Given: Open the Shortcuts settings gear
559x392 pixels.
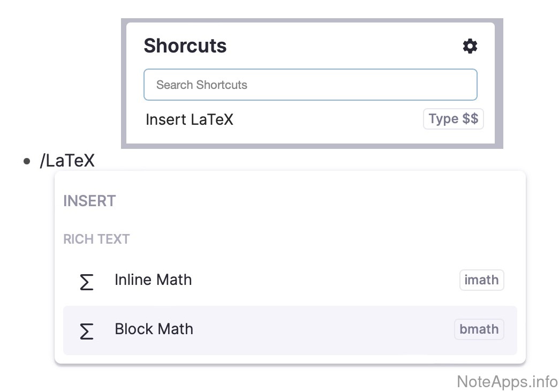Looking at the screenshot, I should tap(470, 46).
